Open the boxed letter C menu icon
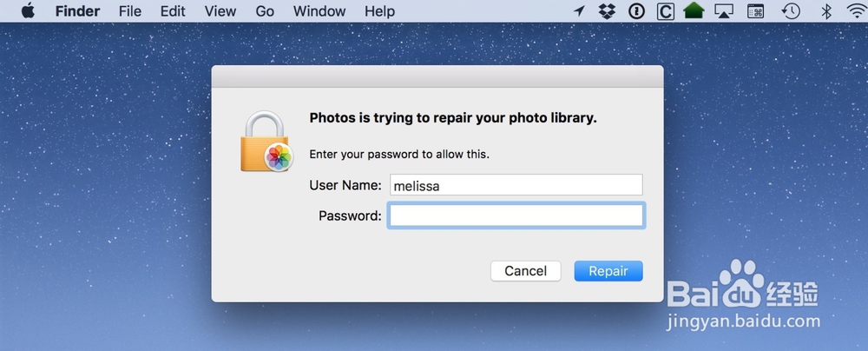The height and width of the screenshot is (351, 868). 664,11
